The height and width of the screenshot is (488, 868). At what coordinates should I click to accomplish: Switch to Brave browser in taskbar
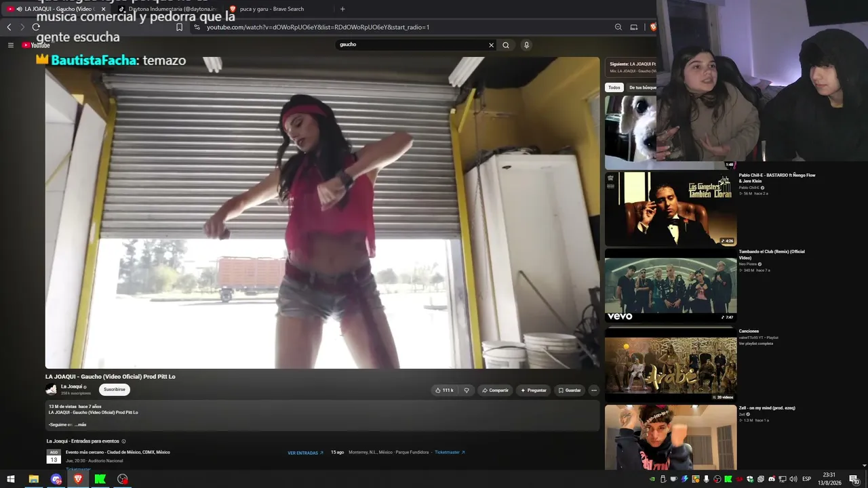click(78, 479)
